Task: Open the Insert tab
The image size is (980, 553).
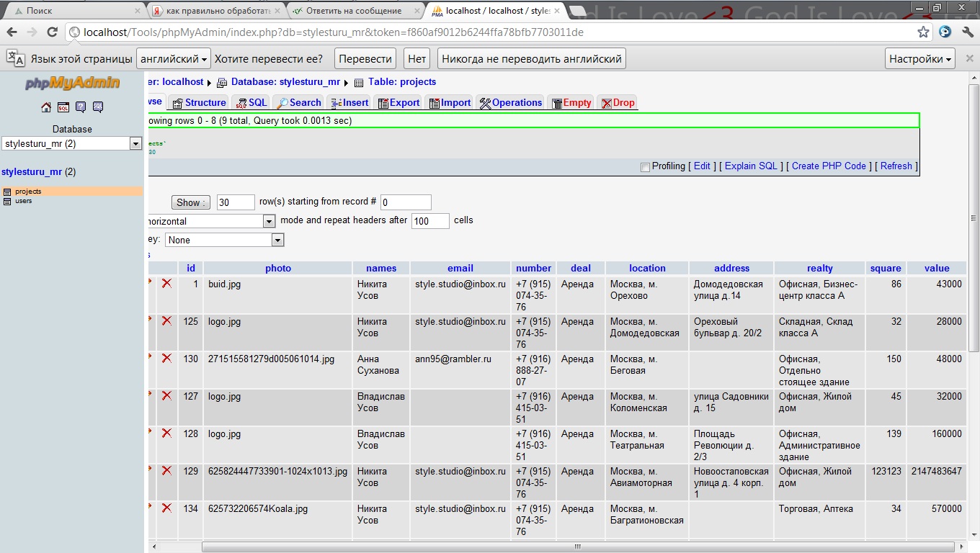Action: coord(349,103)
